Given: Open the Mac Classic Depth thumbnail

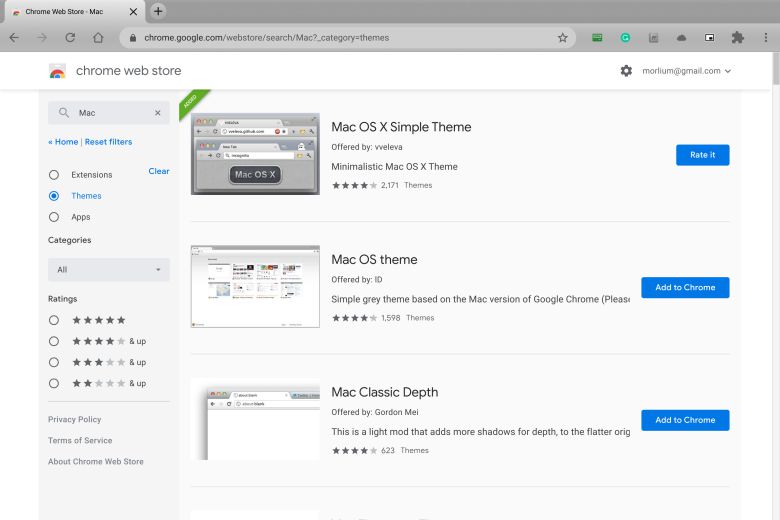Looking at the screenshot, I should (255, 420).
